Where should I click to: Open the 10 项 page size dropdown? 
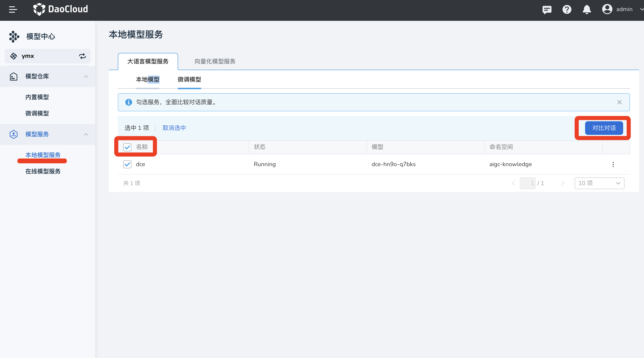pos(599,183)
